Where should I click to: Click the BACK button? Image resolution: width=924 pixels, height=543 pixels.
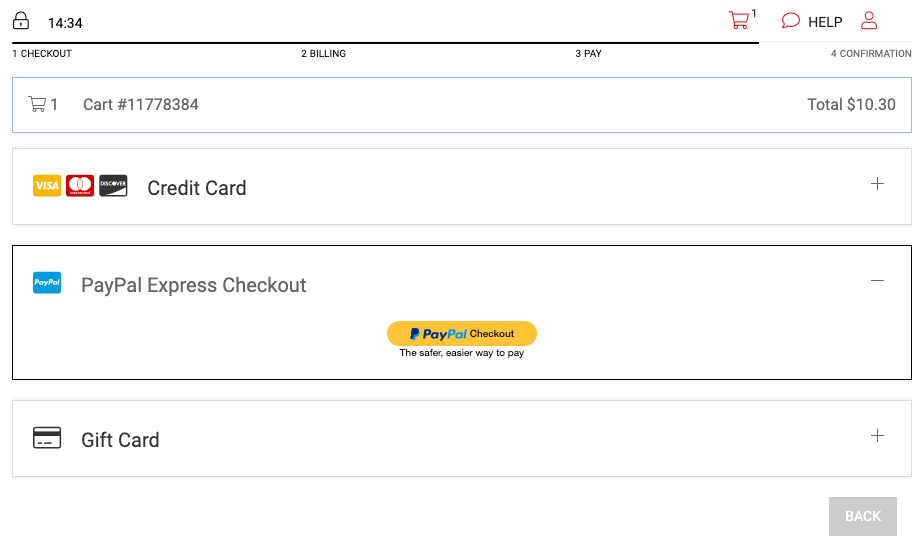[863, 516]
